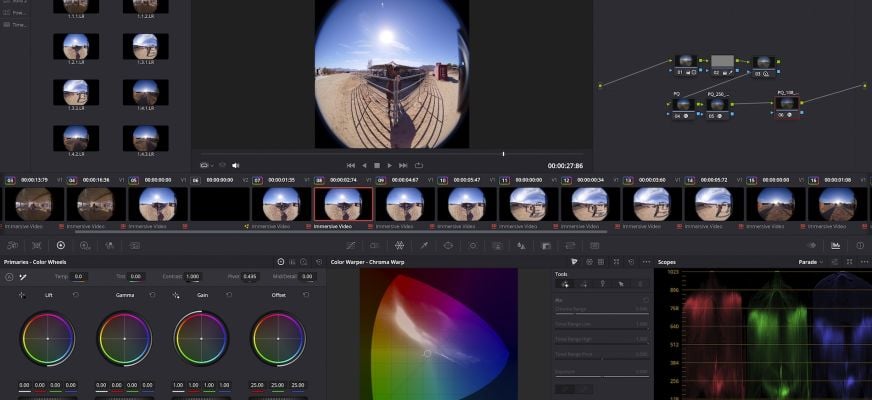Click the Pivot value field
The height and width of the screenshot is (400, 872).
[250, 276]
